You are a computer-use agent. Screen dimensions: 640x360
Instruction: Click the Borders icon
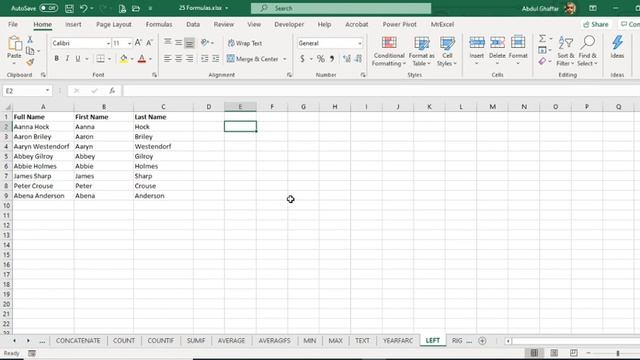[100, 59]
